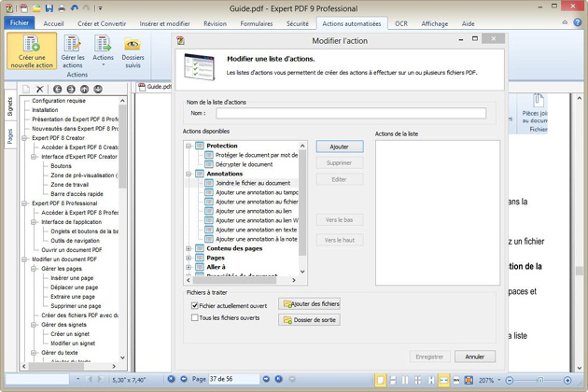Open the Fichier tab
This screenshot has height=392, width=588.
pyautogui.click(x=20, y=23)
